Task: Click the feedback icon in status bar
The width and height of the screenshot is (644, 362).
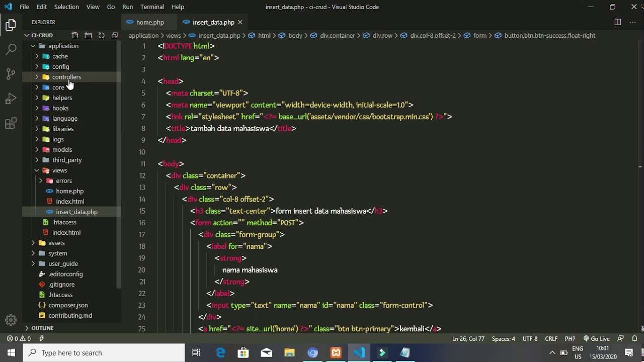Action: pyautogui.click(x=621, y=338)
